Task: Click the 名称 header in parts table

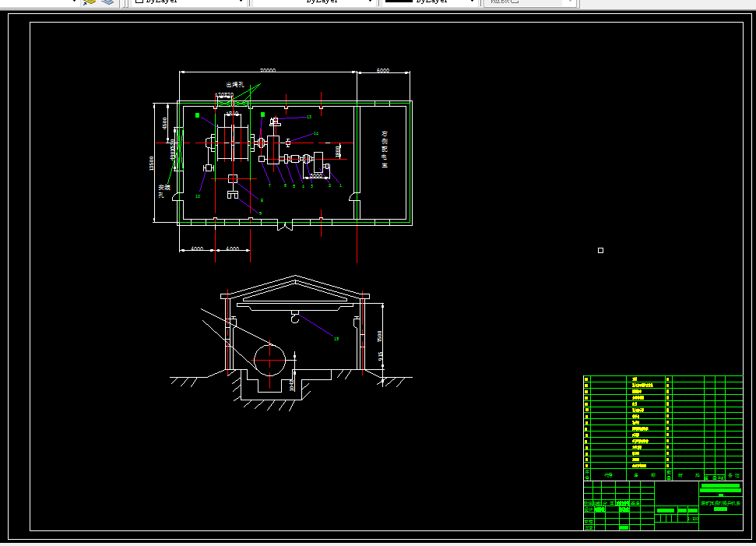Action: click(645, 475)
